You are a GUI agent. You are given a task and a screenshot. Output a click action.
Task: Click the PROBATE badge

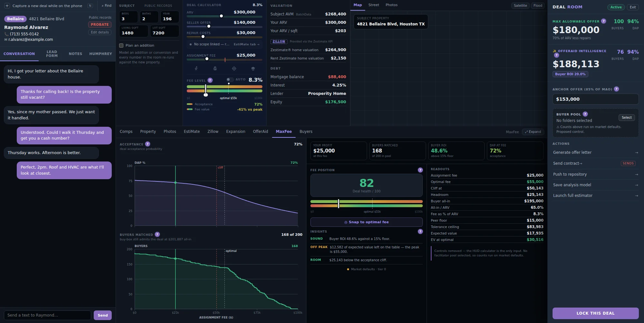point(100,25)
